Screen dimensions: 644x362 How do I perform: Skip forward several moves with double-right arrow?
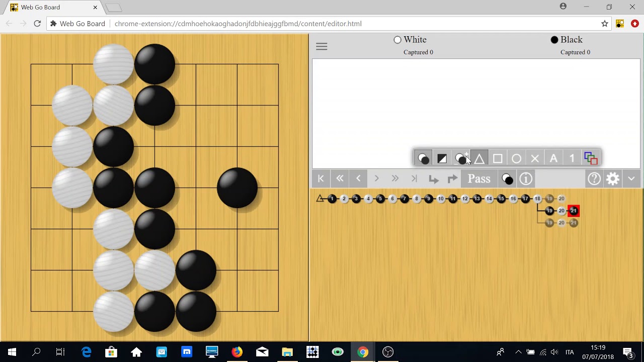coord(395,178)
